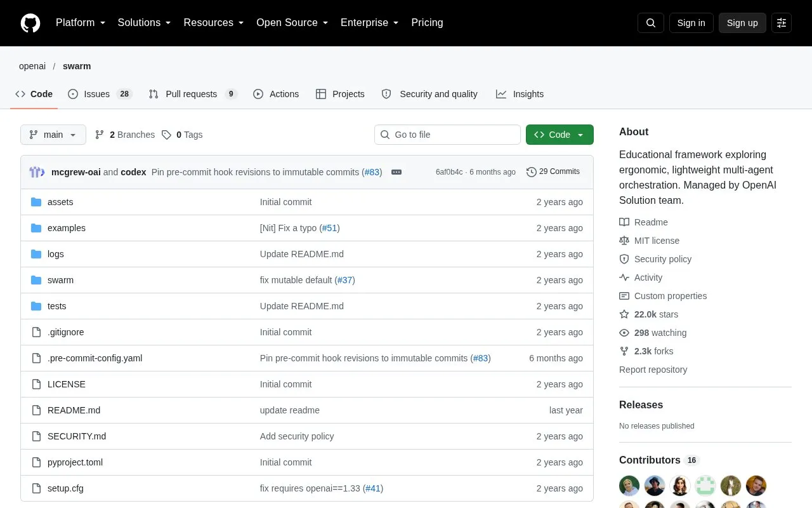Open the Security and quality tab
The image size is (812, 508).
[x=429, y=94]
